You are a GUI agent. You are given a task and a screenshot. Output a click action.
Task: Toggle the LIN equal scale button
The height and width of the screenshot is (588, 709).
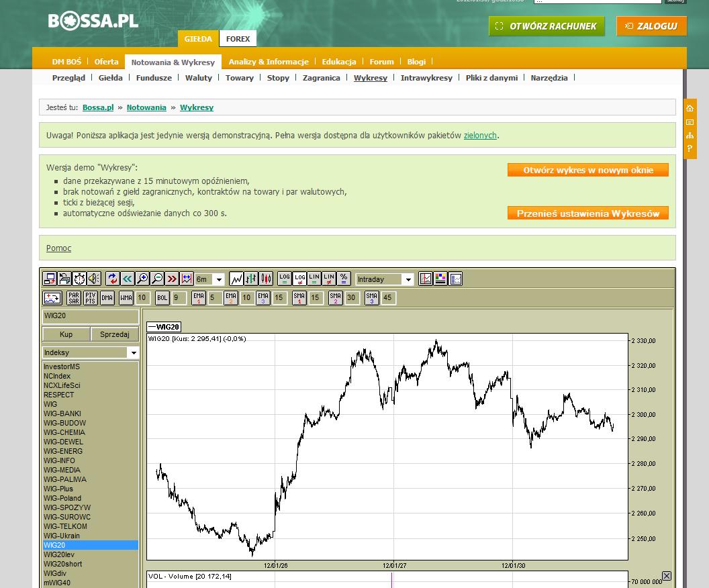click(314, 279)
